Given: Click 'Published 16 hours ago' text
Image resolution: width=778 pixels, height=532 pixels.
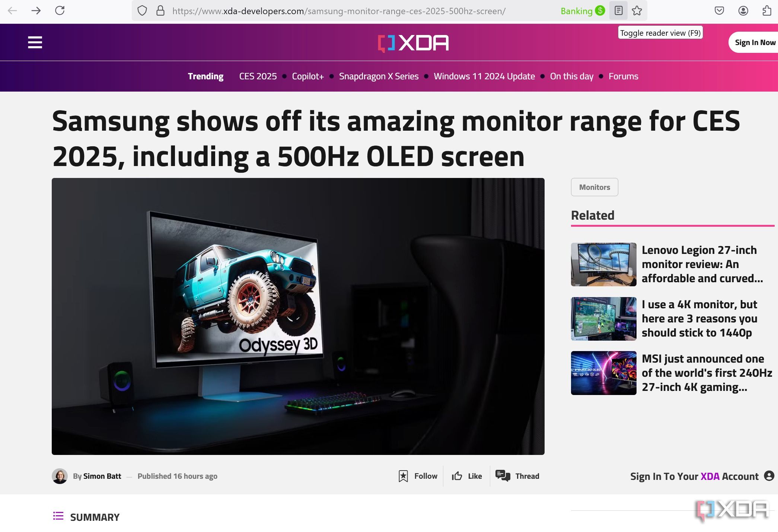Looking at the screenshot, I should coord(178,476).
